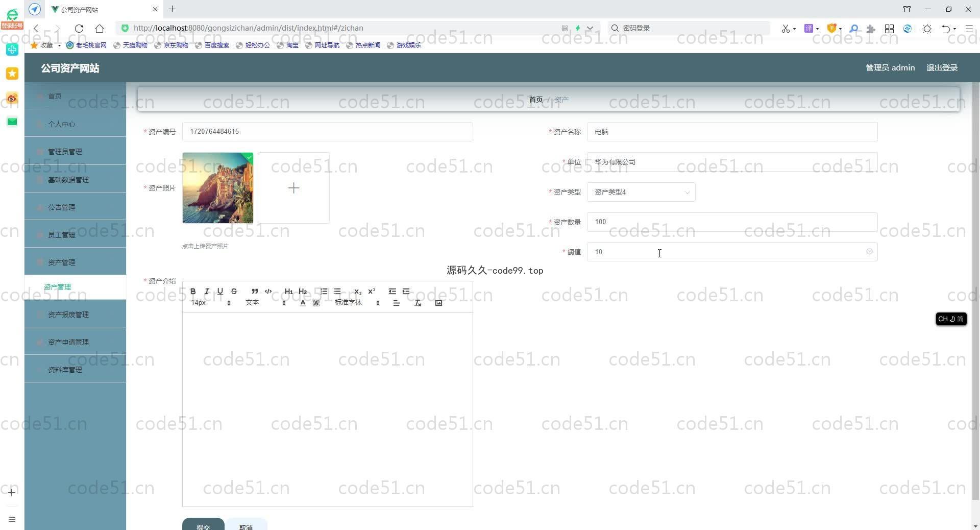Expand 基础数据管理 sidebar menu

pyautogui.click(x=75, y=180)
